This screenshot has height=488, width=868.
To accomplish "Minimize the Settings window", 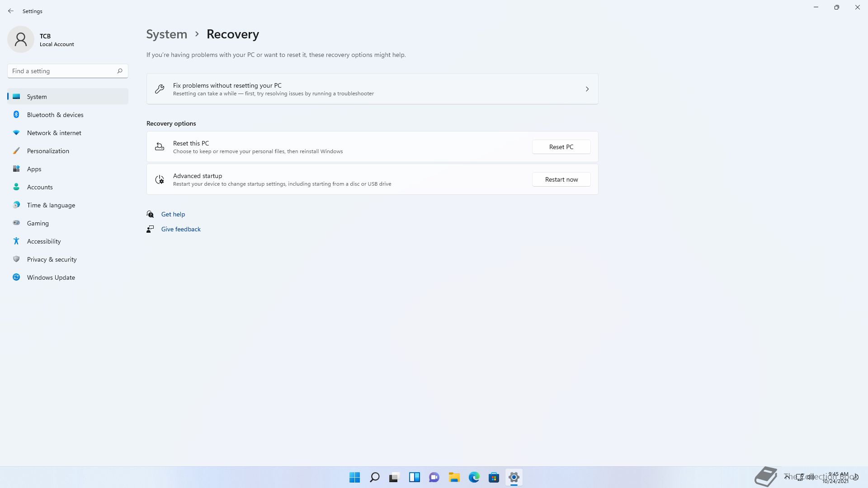I will click(x=816, y=7).
